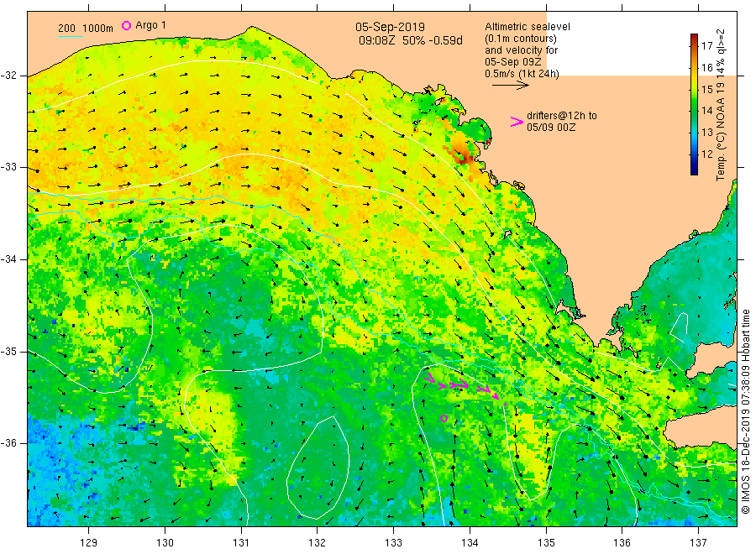Click the 12 value on temperature scale

point(706,154)
